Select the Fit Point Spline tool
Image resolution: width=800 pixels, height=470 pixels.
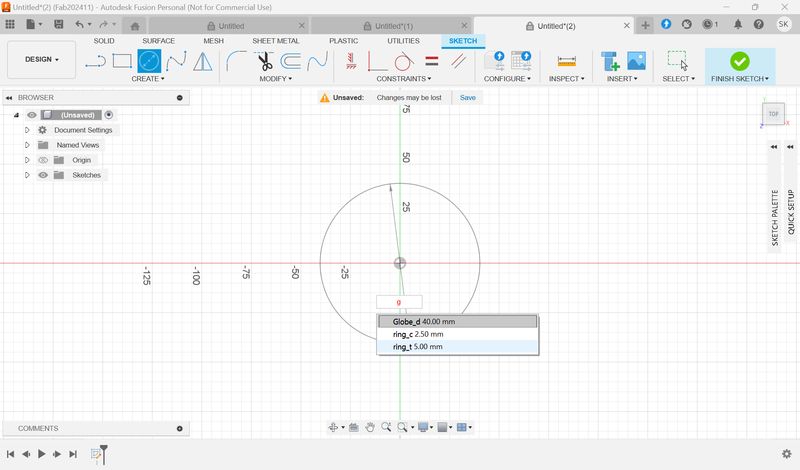176,61
